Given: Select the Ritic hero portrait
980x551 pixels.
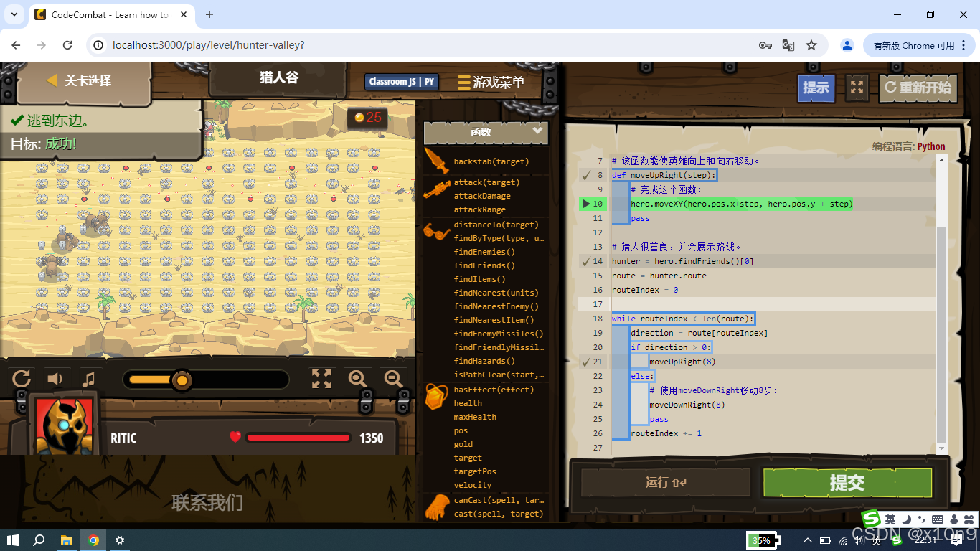Looking at the screenshot, I should tap(65, 425).
